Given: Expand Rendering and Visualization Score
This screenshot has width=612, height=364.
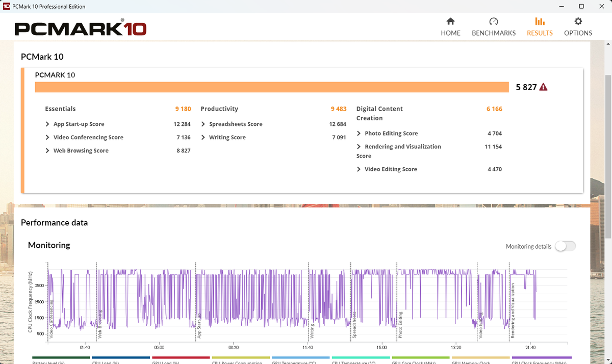Looking at the screenshot, I should pos(359,147).
